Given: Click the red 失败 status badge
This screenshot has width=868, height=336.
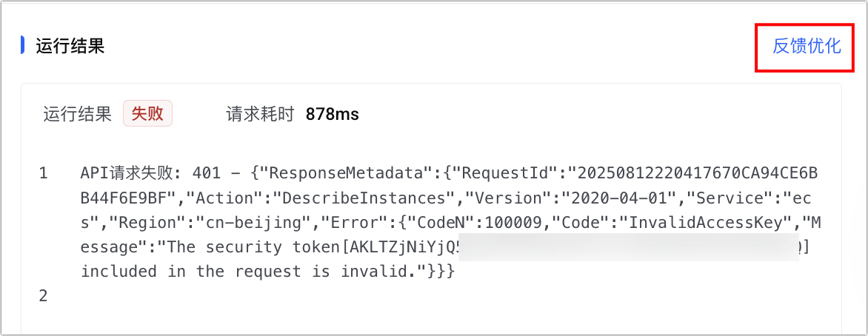Looking at the screenshot, I should click(x=147, y=114).
